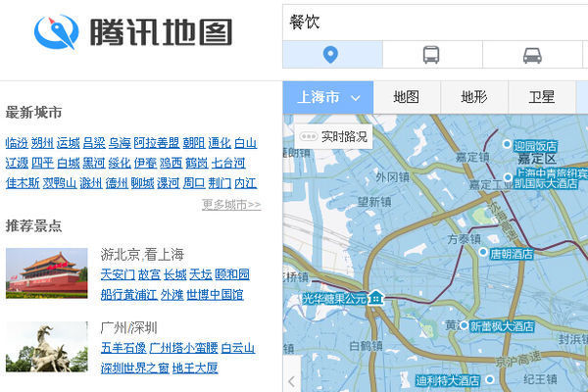Switch to 地形 terrain view tab
This screenshot has height=392, width=588.
(474, 97)
